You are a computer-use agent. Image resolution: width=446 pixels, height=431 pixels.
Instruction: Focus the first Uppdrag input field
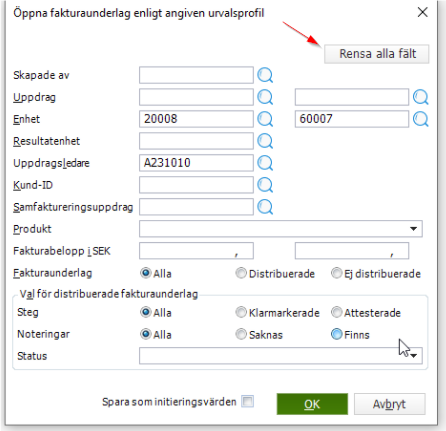(x=196, y=97)
